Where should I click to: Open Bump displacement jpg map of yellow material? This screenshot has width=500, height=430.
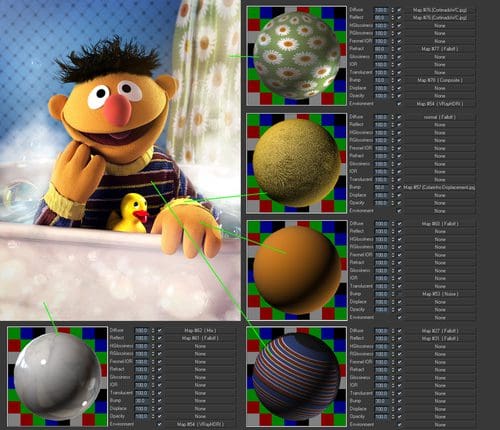(440, 187)
